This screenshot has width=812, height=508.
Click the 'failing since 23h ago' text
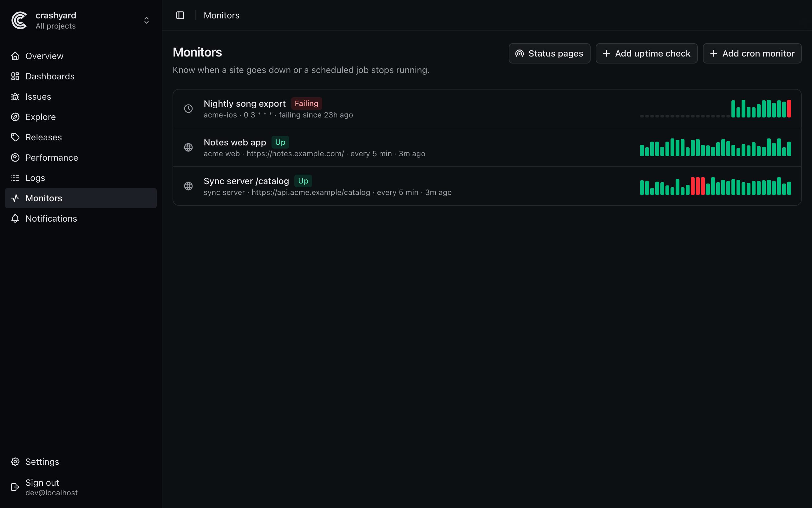pos(316,115)
